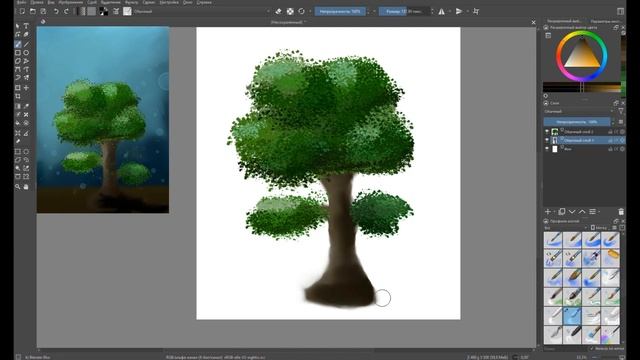Open the layer filter funnel menu

click(621, 111)
